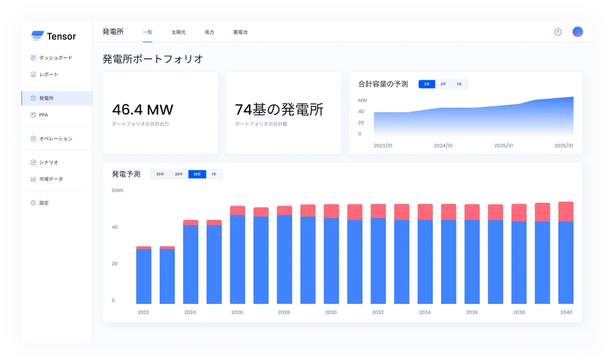Open the help question mark icon
Viewport: 614px width, 364px height.
(558, 32)
